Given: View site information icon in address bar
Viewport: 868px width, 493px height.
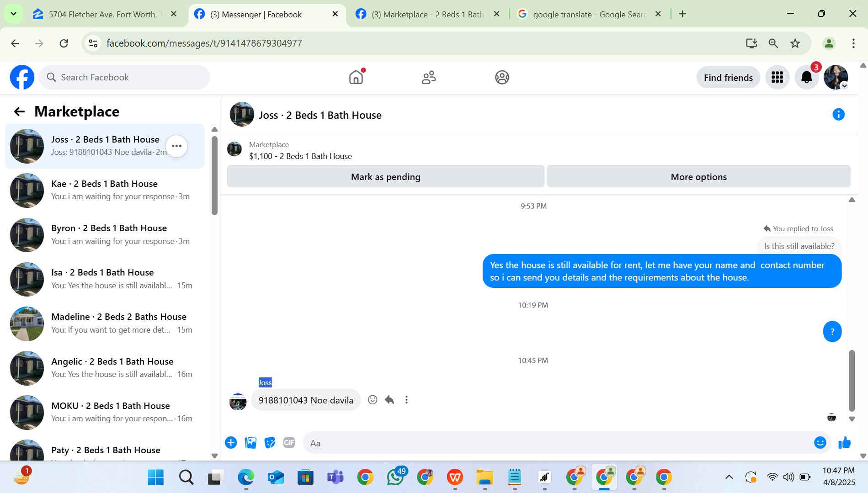Looking at the screenshot, I should [93, 43].
